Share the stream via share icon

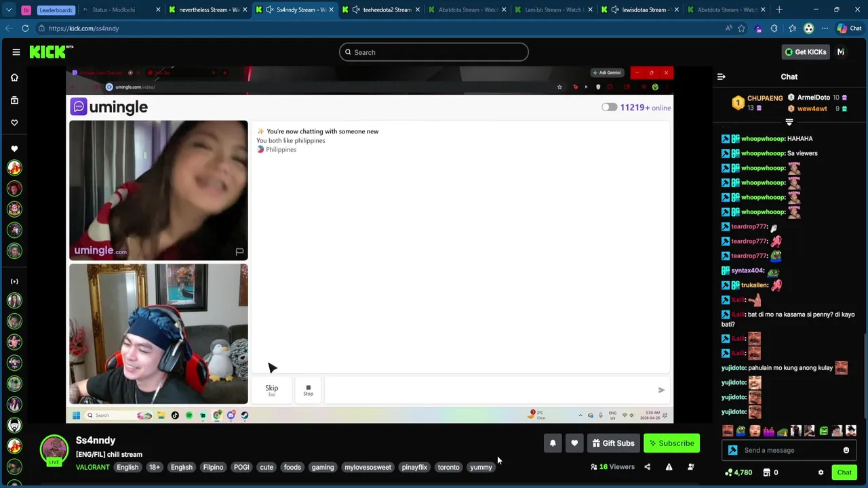(647, 467)
